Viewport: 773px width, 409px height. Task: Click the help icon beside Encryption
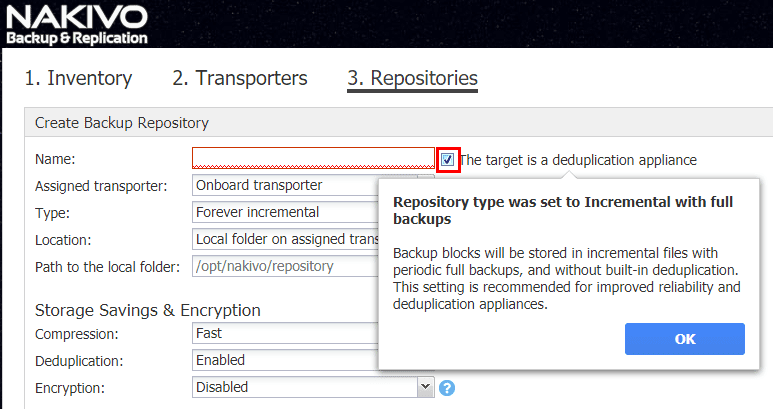point(447,387)
